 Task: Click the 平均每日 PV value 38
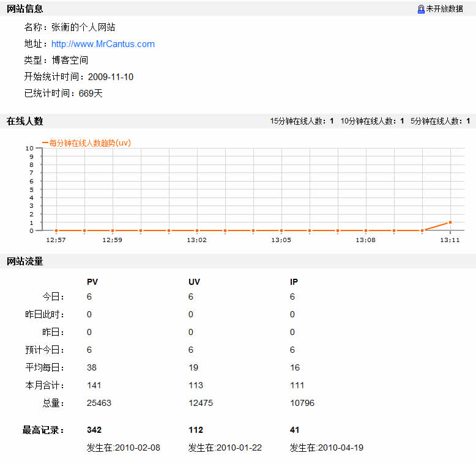(x=92, y=367)
